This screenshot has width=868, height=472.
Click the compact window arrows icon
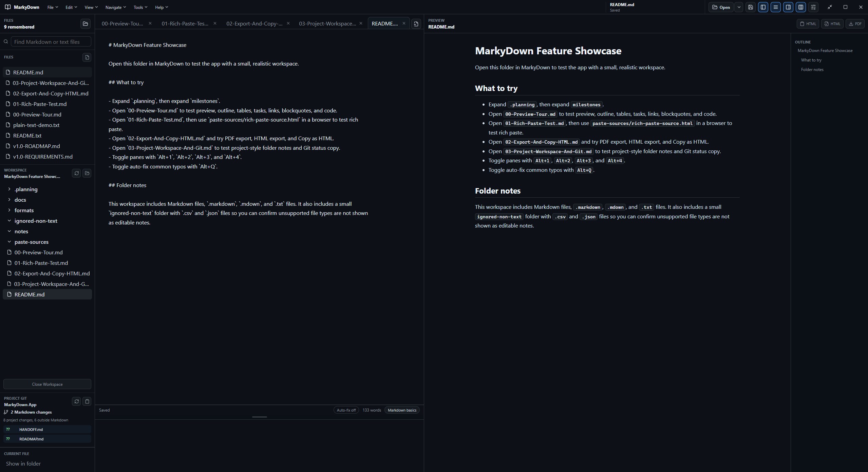pyautogui.click(x=830, y=7)
